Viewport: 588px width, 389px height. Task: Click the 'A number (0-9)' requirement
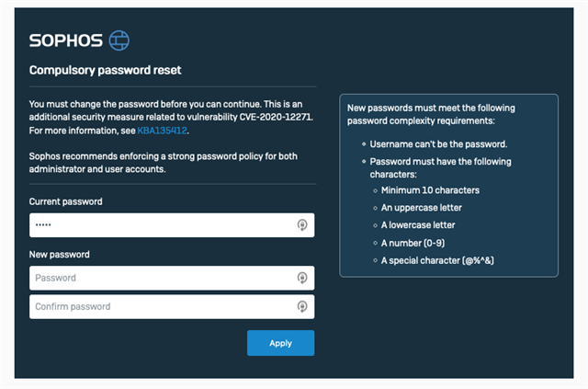[413, 243]
